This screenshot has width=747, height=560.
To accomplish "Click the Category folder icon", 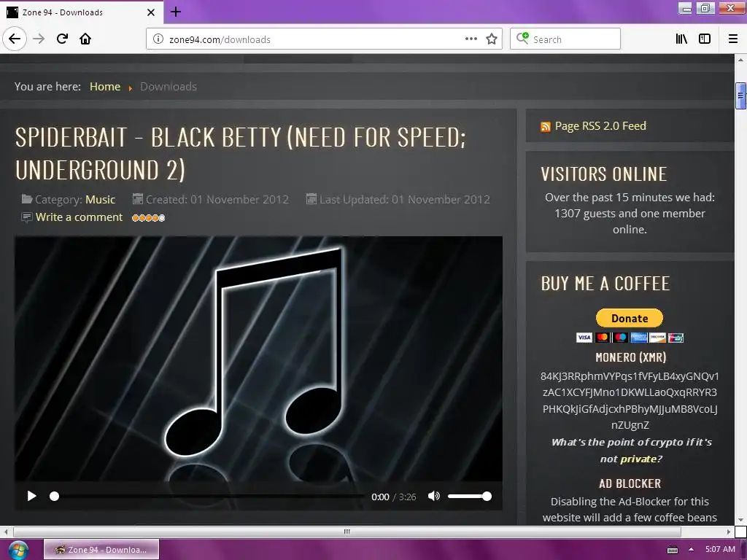I will [x=27, y=198].
